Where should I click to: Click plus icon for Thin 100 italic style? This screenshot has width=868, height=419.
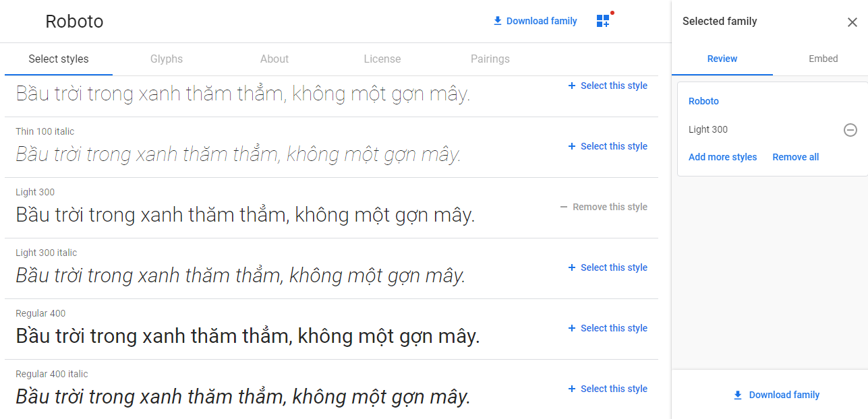coord(572,146)
